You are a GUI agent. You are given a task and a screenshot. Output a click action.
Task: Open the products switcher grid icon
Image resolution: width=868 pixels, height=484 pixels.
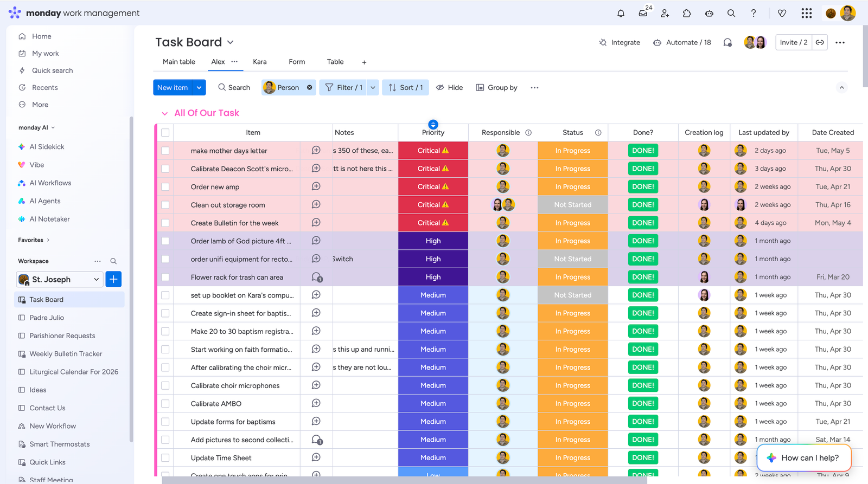807,14
